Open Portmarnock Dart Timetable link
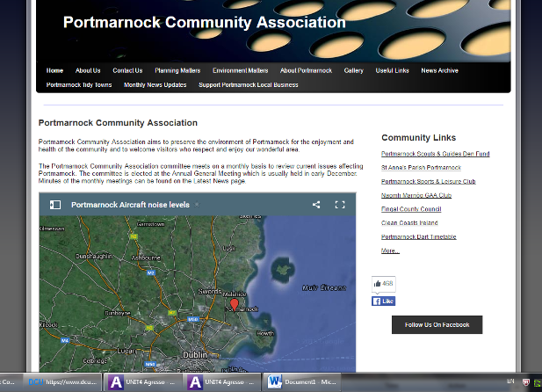This screenshot has width=542, height=392. pos(419,236)
